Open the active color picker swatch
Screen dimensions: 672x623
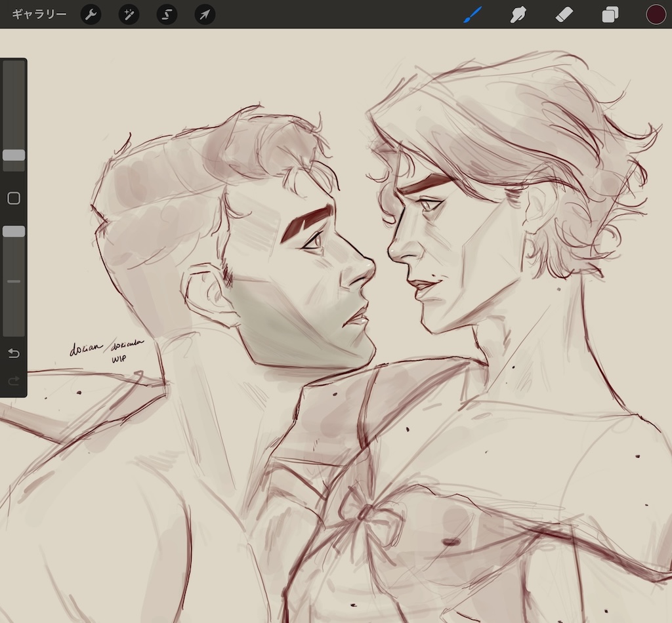tap(656, 14)
